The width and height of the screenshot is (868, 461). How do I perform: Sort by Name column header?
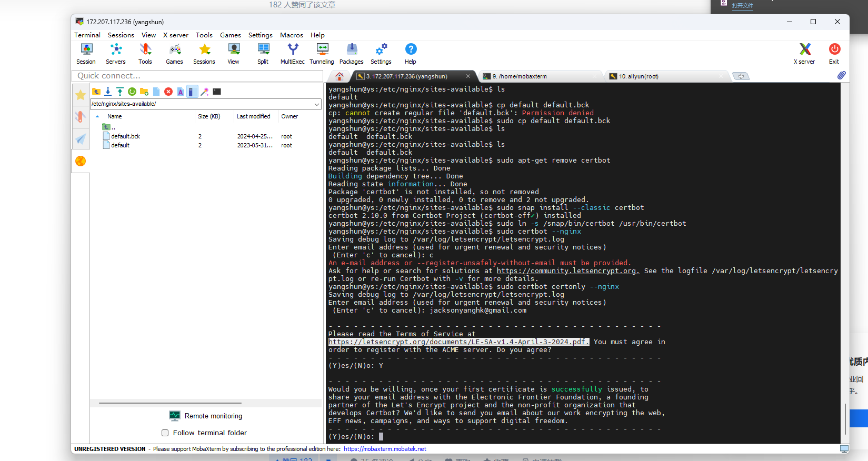114,116
